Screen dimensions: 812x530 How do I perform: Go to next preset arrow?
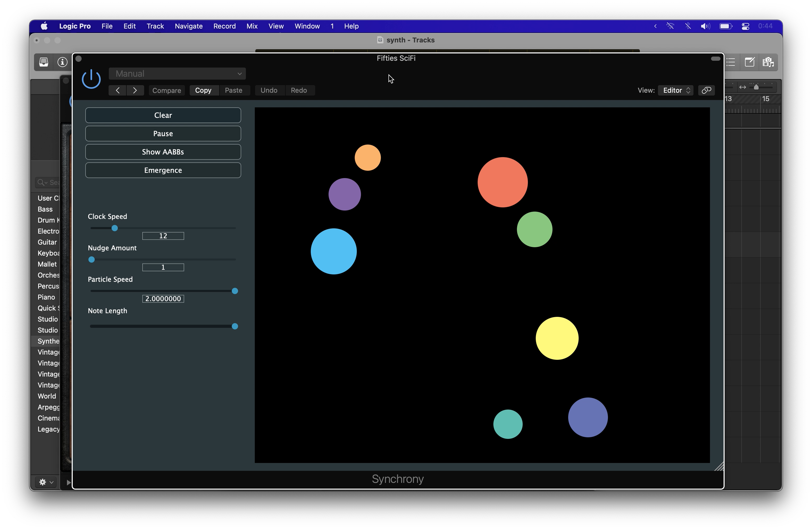(135, 90)
